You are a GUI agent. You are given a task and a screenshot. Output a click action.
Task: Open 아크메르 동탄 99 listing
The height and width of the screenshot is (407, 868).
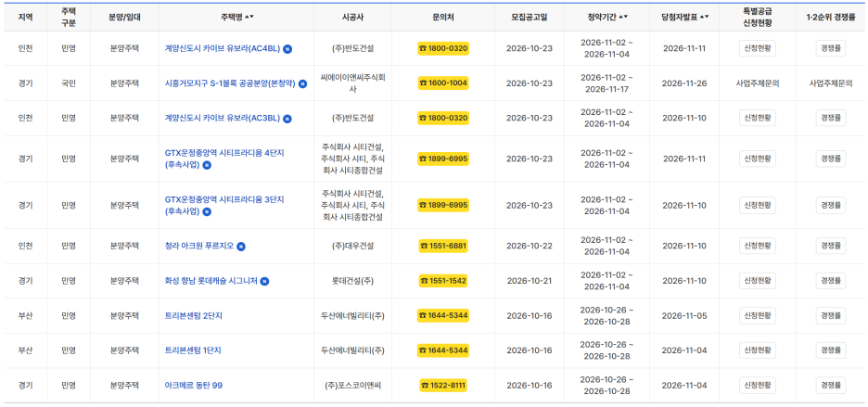point(194,386)
